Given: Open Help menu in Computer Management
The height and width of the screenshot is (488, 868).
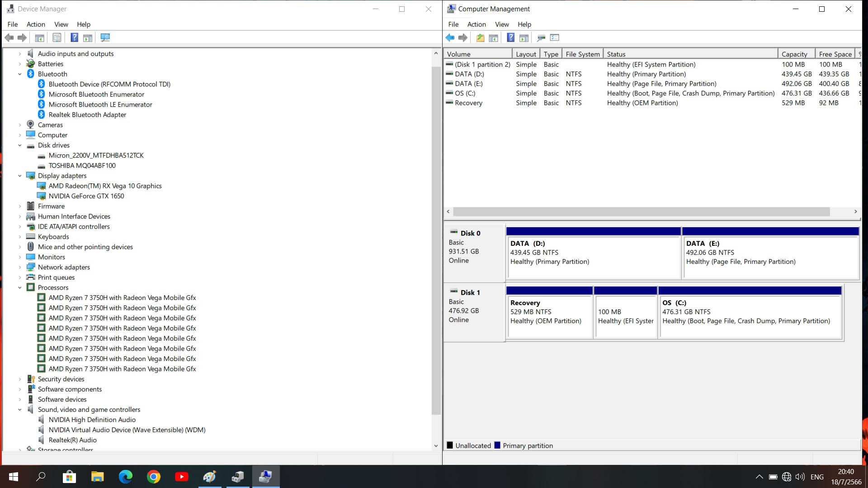Looking at the screenshot, I should pos(524,24).
